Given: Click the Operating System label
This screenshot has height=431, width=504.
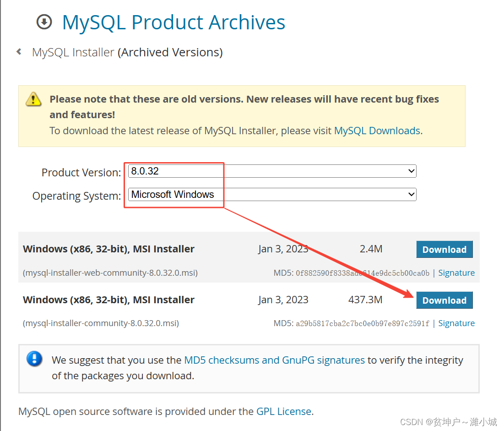Looking at the screenshot, I should coord(77,196).
